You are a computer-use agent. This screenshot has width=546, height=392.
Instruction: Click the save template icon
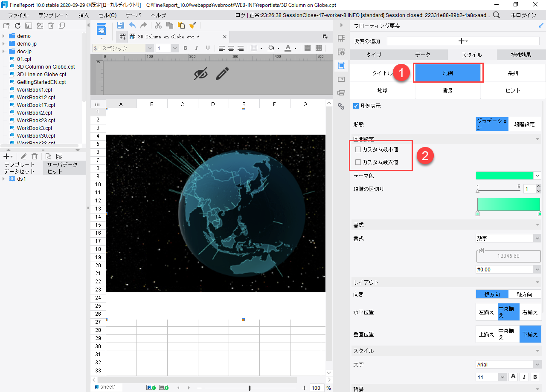pos(120,25)
